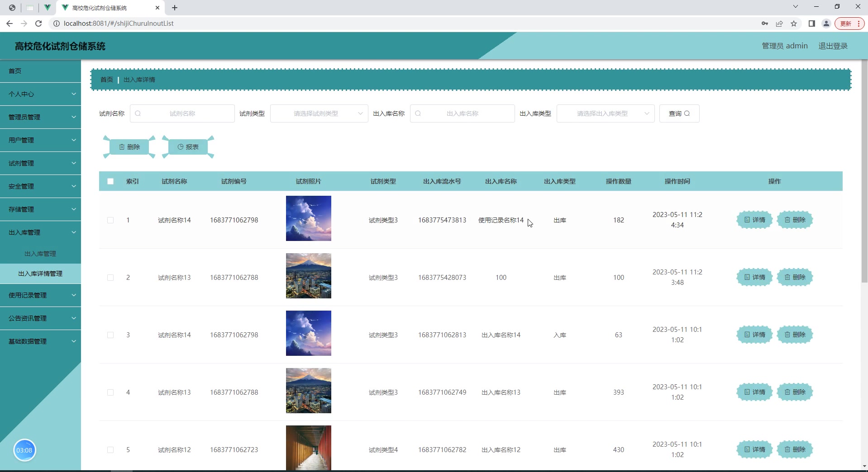Open the sky clouds reagent photo in row 1

[309, 218]
